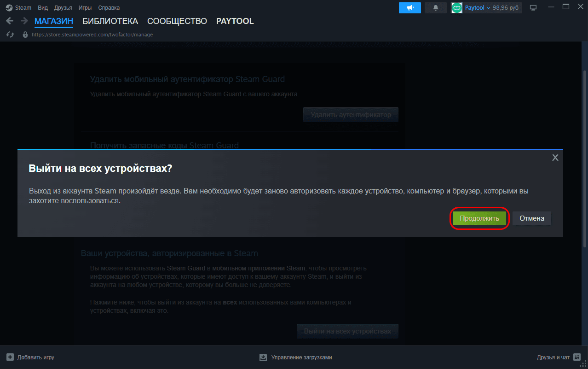
Task: Open the Друзья menu
Action: (63, 8)
